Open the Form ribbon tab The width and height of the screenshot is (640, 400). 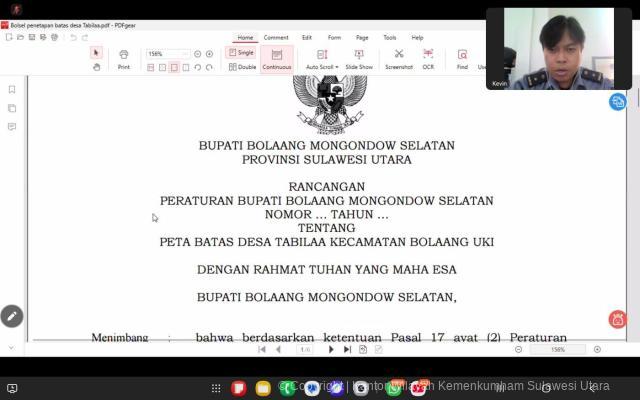[334, 38]
